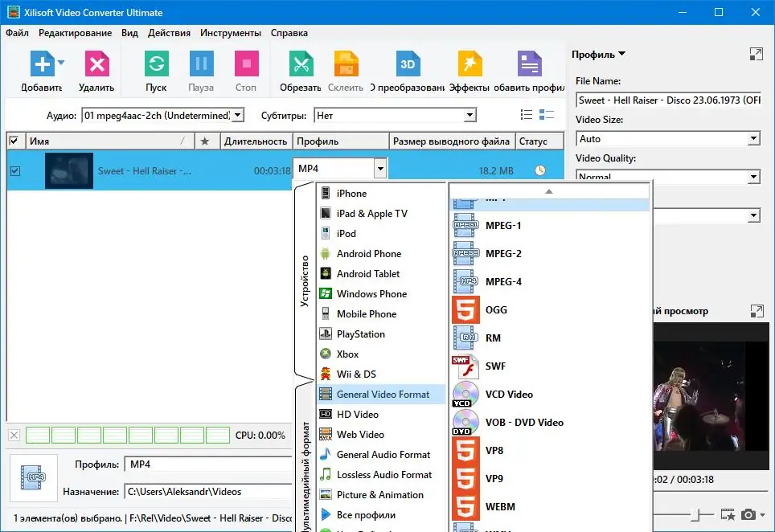Image resolution: width=775 pixels, height=532 pixels.
Task: Click the X box beside CPU bars
Action: (x=14, y=436)
